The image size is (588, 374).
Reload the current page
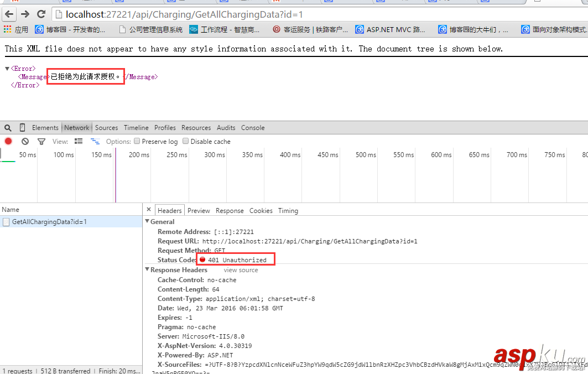click(x=40, y=14)
